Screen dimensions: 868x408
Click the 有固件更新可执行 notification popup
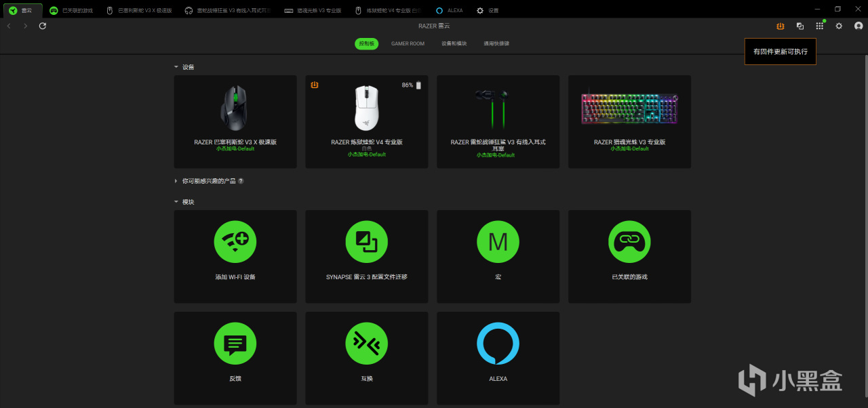pos(780,52)
